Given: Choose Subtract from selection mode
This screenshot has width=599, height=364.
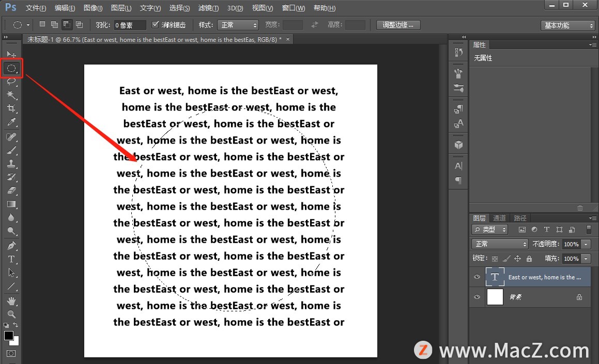Looking at the screenshot, I should [67, 24].
